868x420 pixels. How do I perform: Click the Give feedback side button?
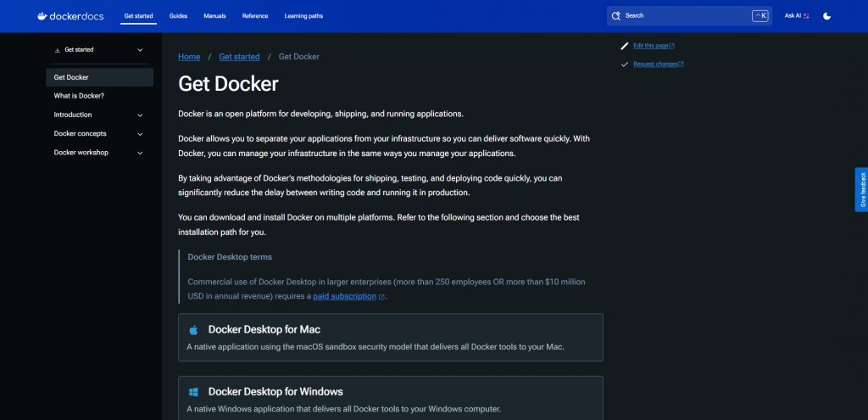click(861, 189)
